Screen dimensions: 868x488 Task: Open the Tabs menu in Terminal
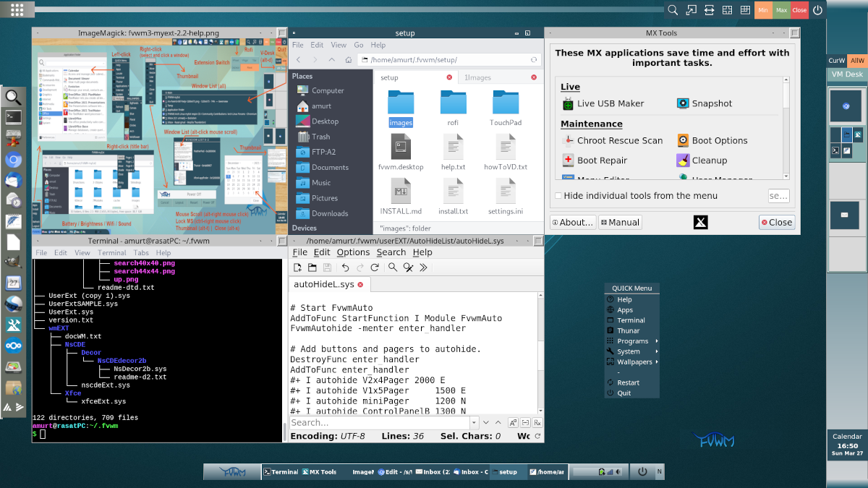141,253
